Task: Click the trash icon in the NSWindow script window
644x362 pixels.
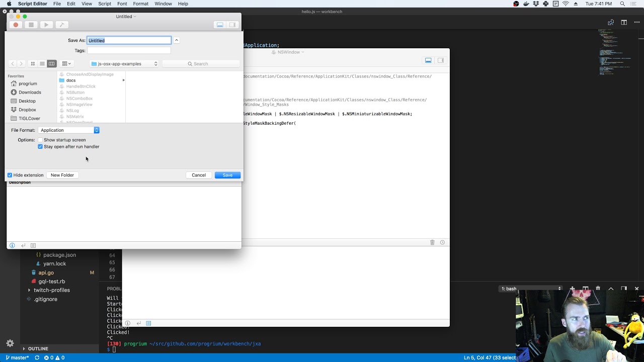Action: tap(432, 242)
